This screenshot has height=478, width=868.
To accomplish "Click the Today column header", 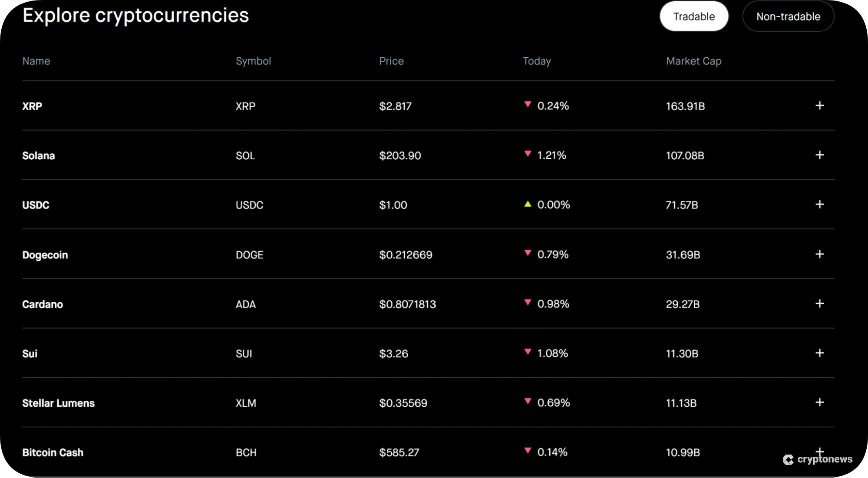I will 536,61.
